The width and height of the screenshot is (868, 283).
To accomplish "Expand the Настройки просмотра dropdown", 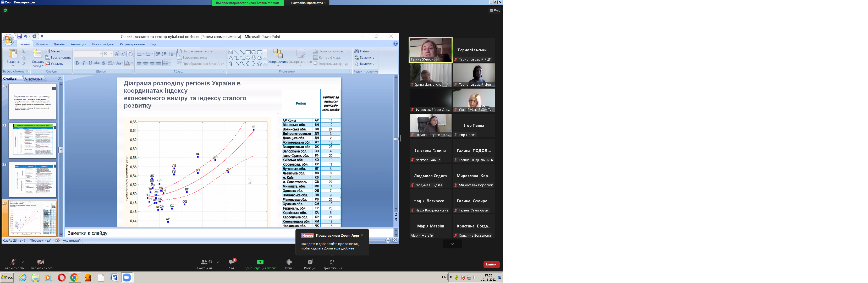I will click(309, 3).
